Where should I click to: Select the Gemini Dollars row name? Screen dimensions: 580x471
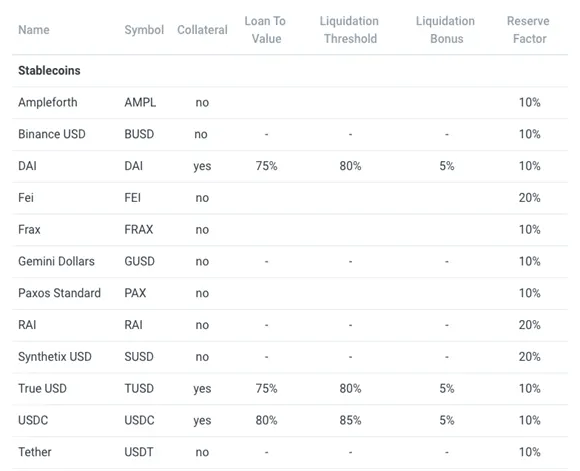[x=56, y=262]
